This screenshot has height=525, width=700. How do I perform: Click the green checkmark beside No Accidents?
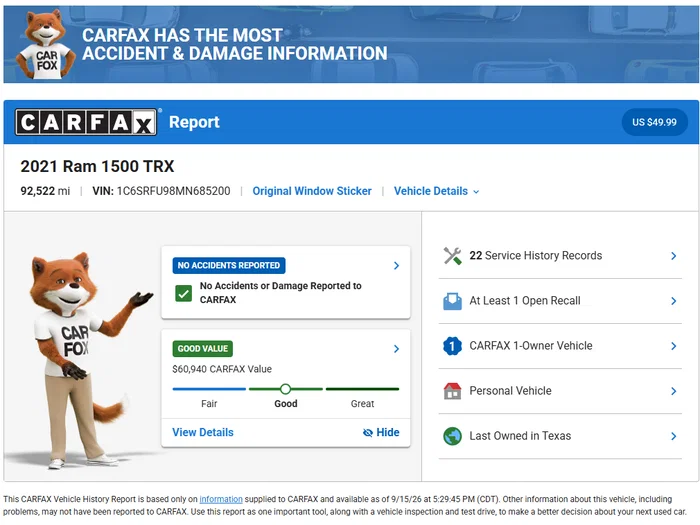click(183, 293)
